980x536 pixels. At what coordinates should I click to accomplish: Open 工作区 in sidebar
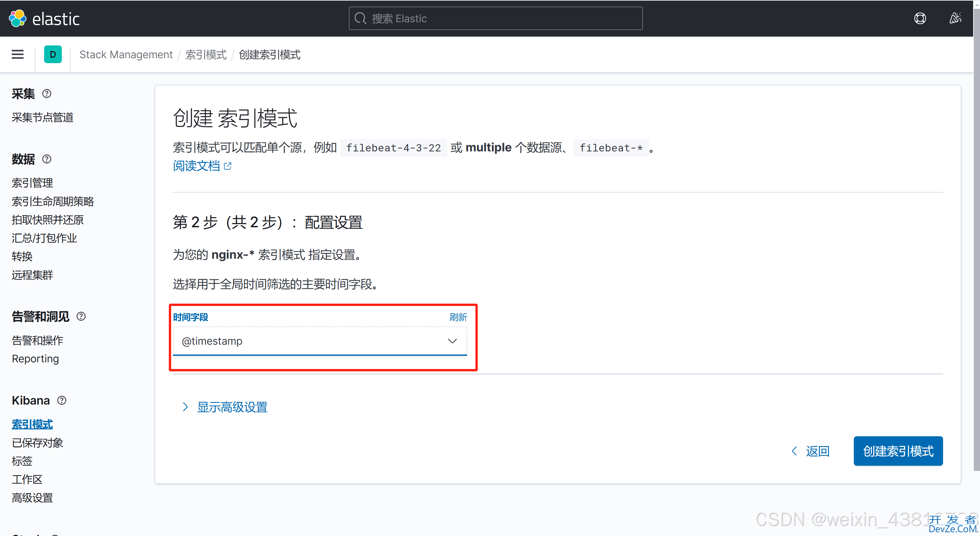[x=27, y=479]
